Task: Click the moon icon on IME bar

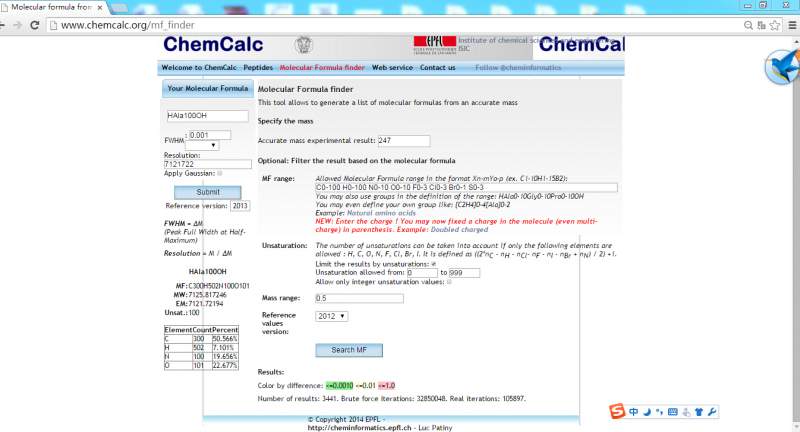Action: [x=647, y=412]
